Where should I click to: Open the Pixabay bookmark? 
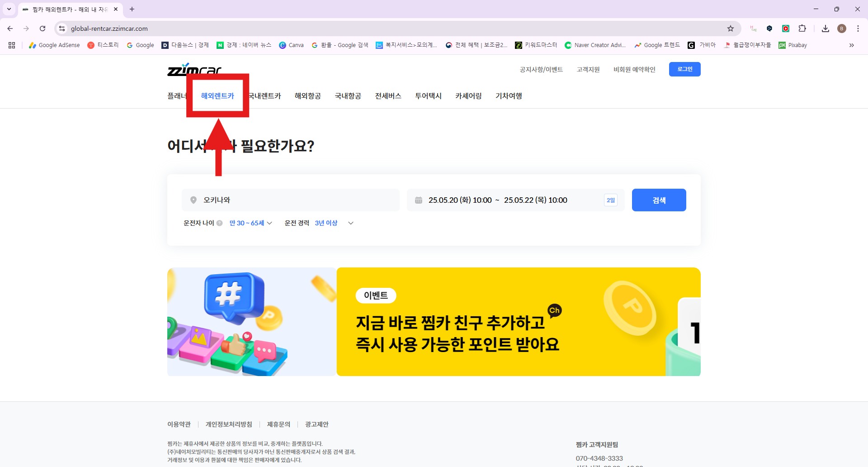coord(793,45)
